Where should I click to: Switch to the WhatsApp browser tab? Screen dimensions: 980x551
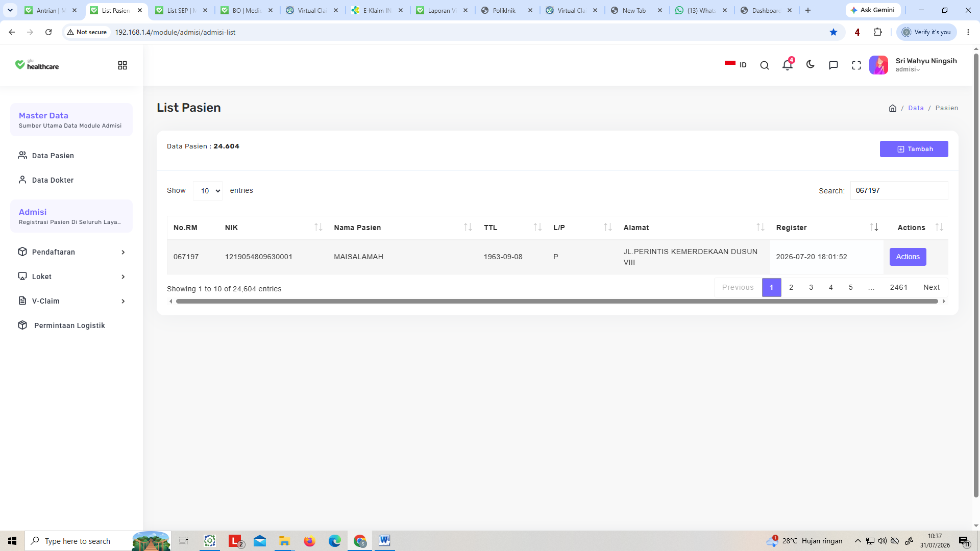(701, 10)
